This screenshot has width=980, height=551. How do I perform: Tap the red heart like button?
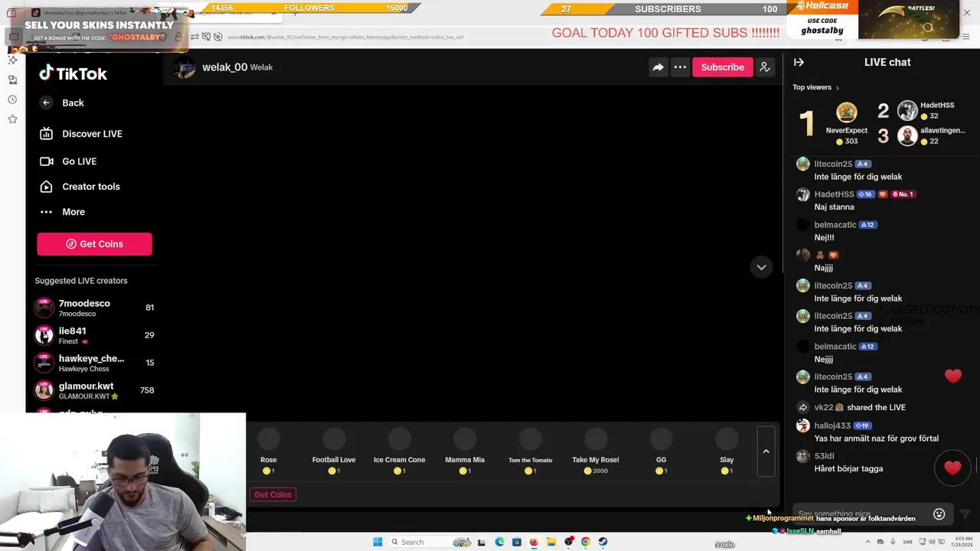pos(952,468)
